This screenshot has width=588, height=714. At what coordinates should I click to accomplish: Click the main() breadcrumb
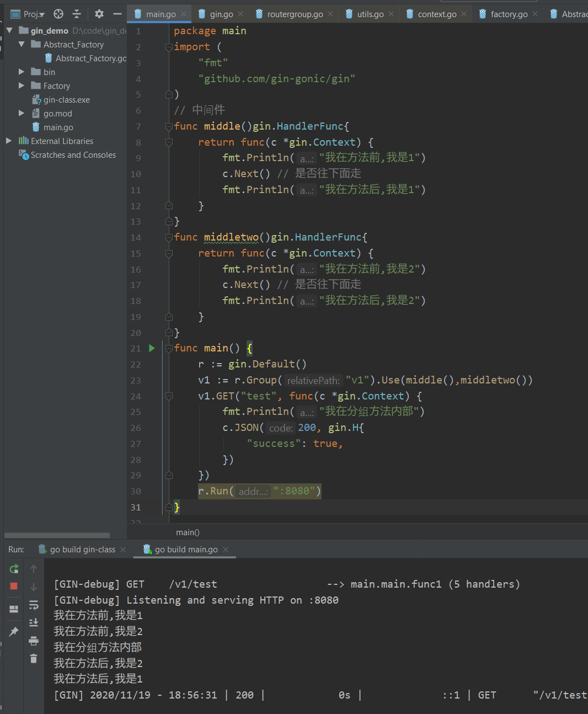(188, 532)
